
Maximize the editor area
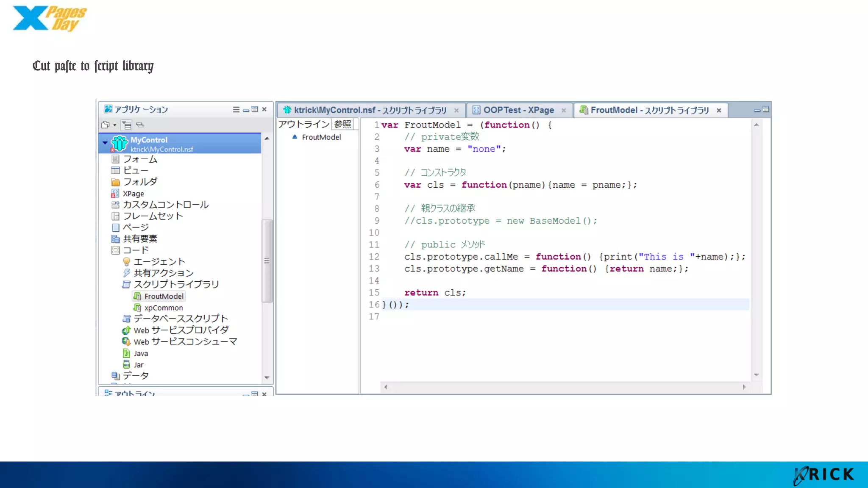(766, 109)
